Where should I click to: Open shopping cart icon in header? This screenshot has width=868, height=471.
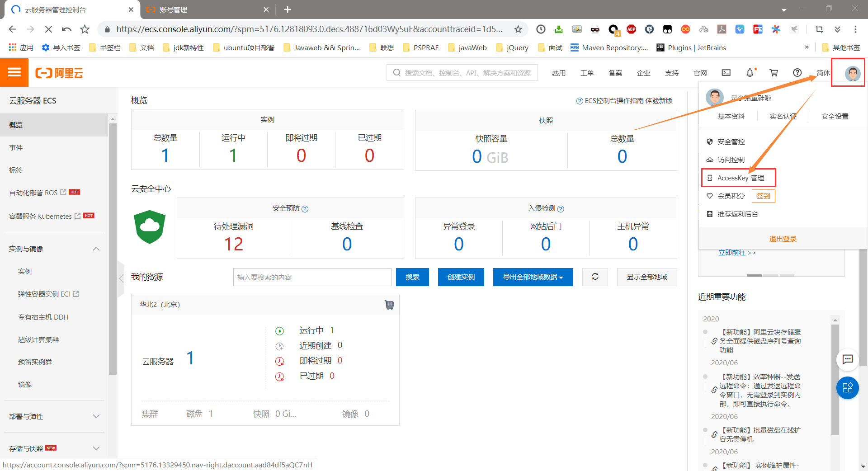pyautogui.click(x=774, y=73)
